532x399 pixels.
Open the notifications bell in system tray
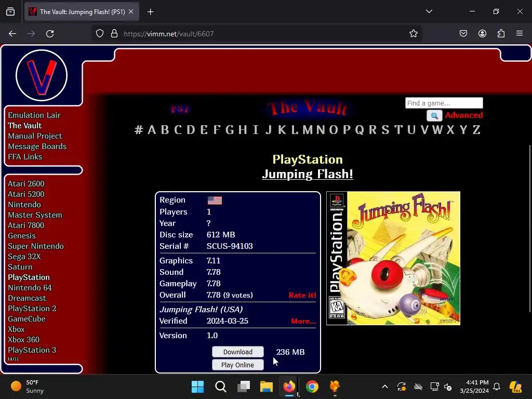[x=497, y=387]
